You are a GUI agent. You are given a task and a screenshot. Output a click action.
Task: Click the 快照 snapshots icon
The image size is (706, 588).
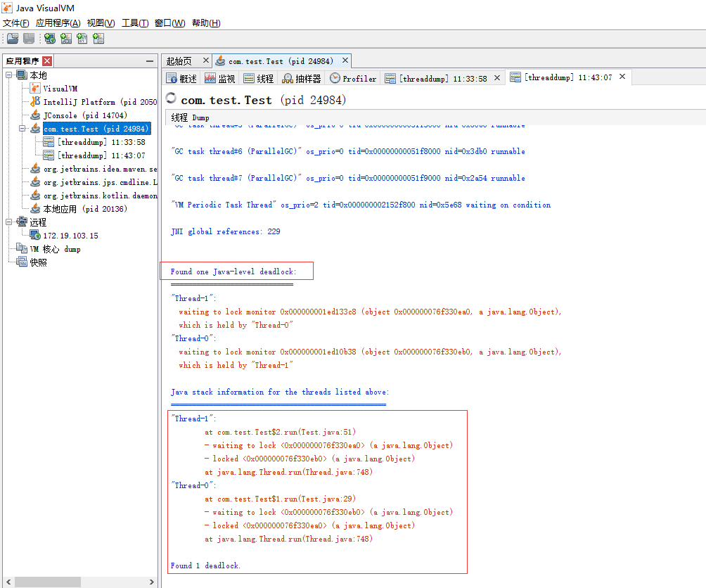(22, 262)
